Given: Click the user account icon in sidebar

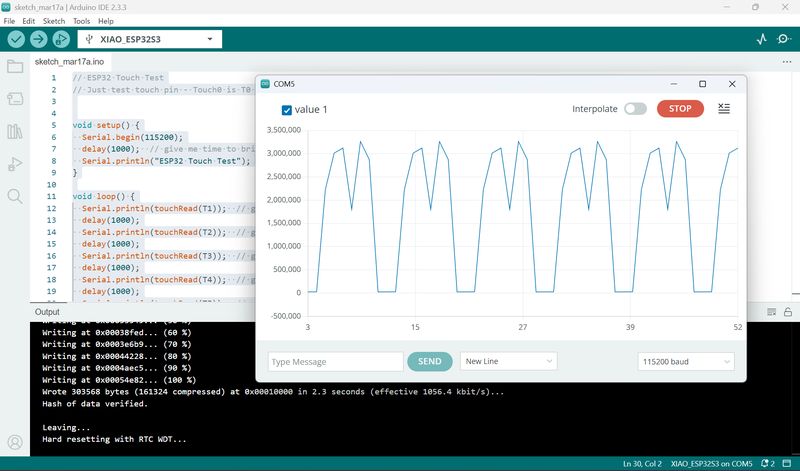Looking at the screenshot, I should pos(15,442).
